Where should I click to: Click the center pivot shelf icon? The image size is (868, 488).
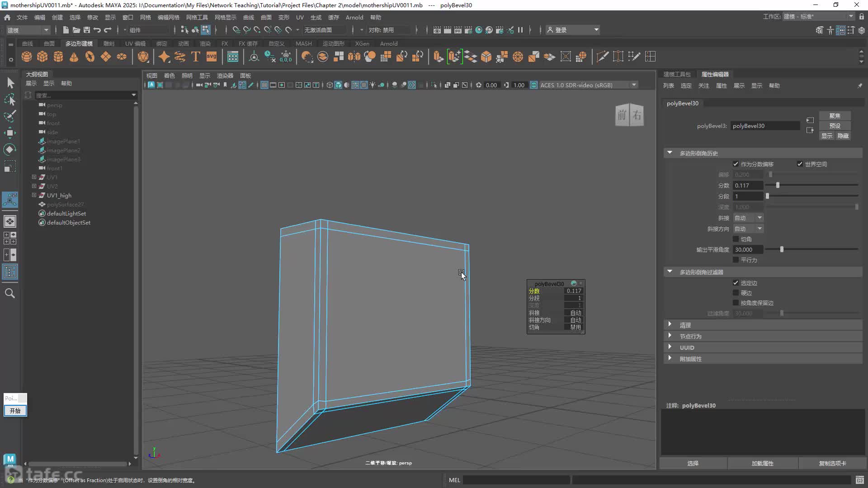[x=254, y=56]
